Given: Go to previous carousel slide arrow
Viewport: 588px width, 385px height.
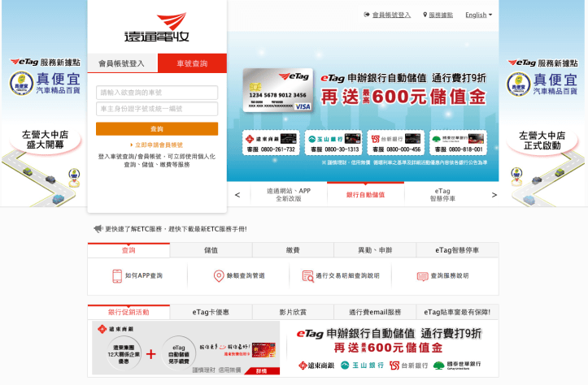Looking at the screenshot, I should tap(237, 195).
